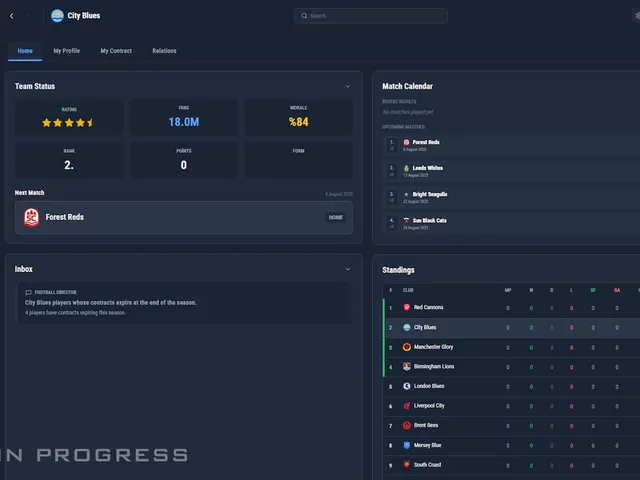Click the HOME badge on next match
This screenshot has width=640, height=480.
click(336, 218)
